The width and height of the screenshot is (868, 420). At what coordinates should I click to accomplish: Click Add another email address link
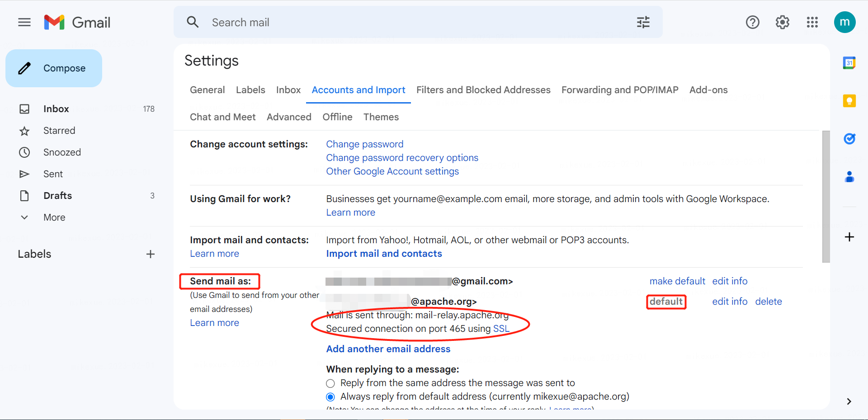click(x=388, y=349)
